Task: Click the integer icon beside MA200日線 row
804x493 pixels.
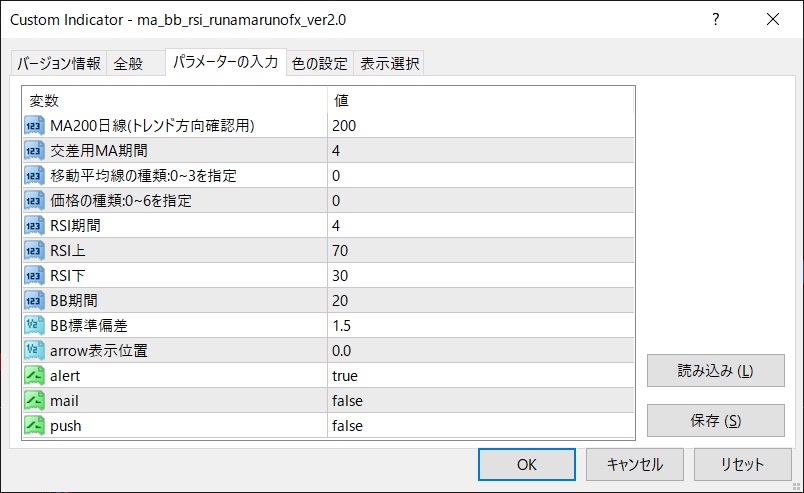Action: (34, 125)
